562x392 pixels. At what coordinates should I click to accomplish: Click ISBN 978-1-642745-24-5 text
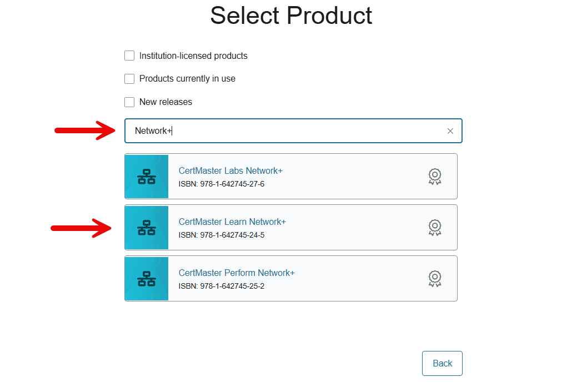click(x=222, y=235)
